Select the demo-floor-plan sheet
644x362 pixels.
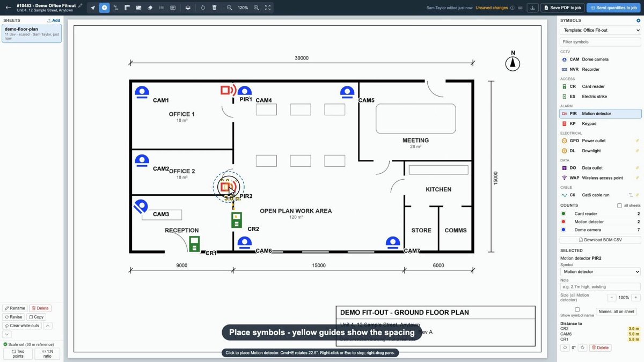click(x=32, y=33)
